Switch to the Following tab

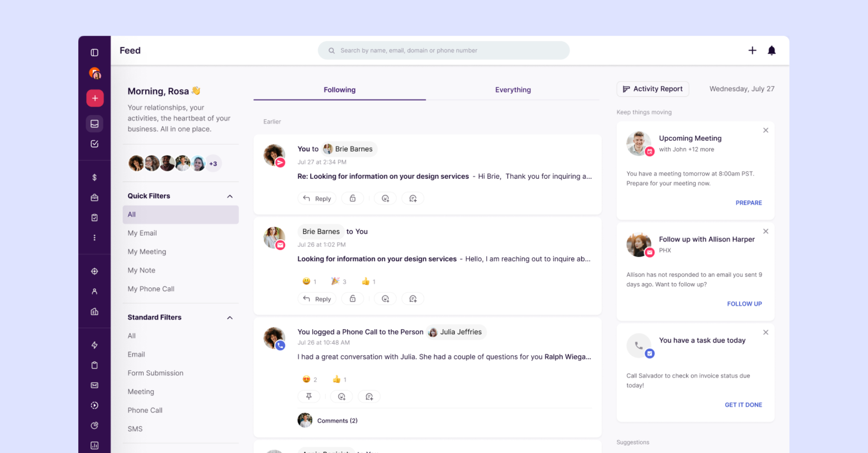click(x=339, y=90)
